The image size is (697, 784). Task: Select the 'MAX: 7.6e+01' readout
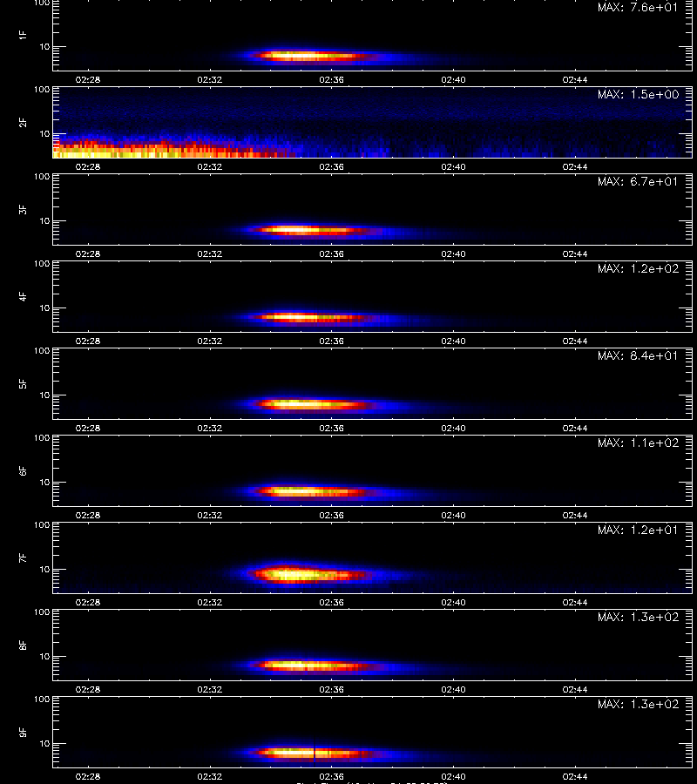pyautogui.click(x=638, y=7)
